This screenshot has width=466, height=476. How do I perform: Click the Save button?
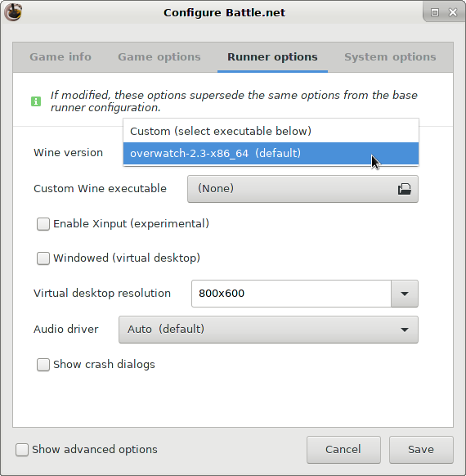point(421,450)
